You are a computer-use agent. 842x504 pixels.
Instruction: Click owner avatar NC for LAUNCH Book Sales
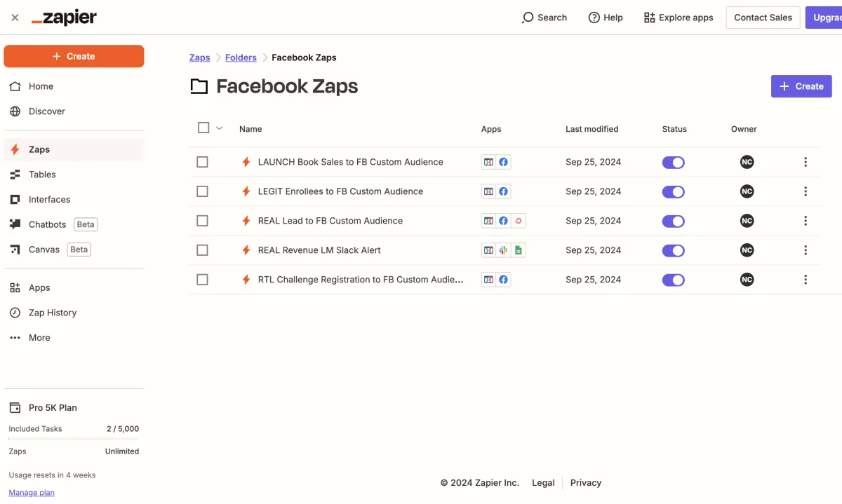(x=747, y=162)
